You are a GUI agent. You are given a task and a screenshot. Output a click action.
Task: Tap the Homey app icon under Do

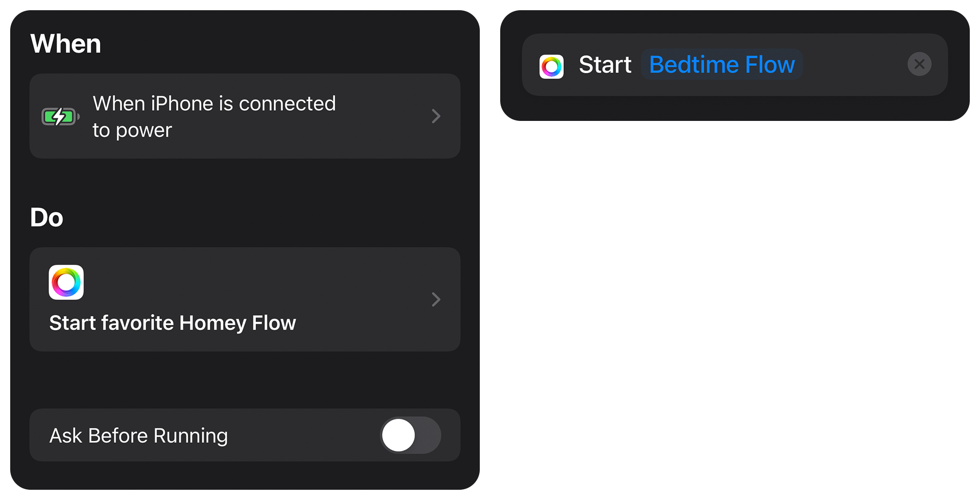pyautogui.click(x=66, y=282)
